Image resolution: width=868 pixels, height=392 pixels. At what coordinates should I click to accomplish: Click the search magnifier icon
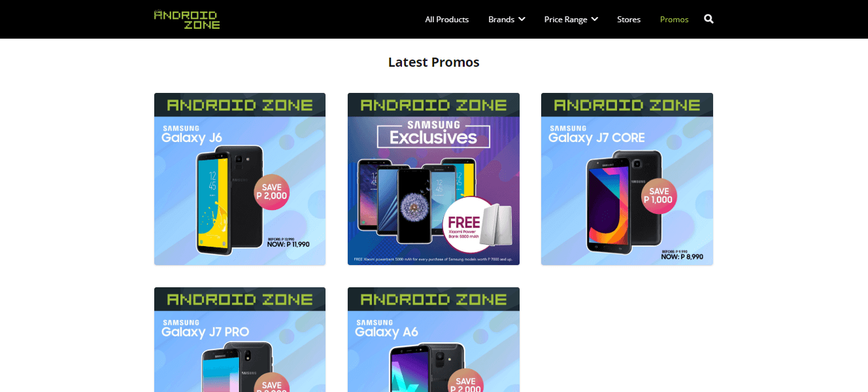709,19
